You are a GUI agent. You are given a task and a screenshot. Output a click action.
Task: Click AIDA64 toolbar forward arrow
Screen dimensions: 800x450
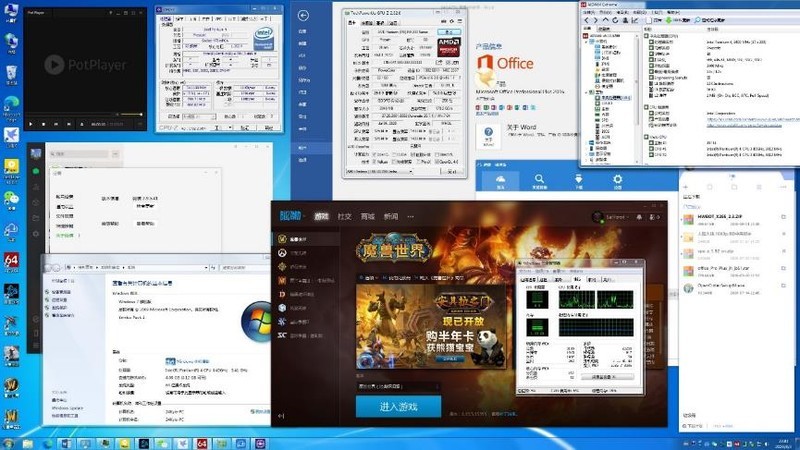595,20
